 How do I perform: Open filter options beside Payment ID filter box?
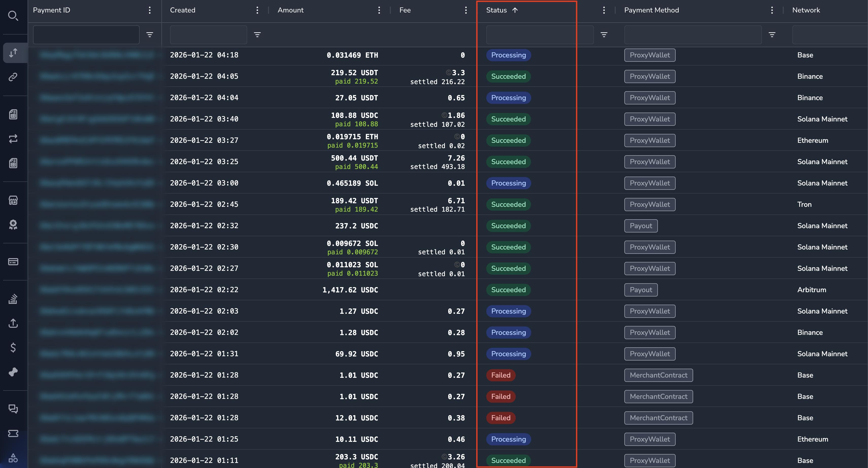click(149, 35)
